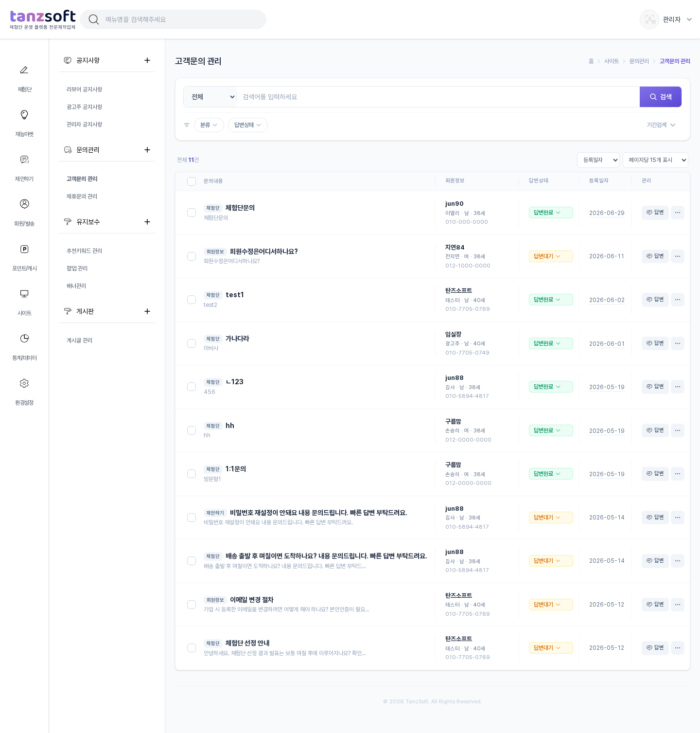
Task: Check the hh row checkbox
Action: [x=192, y=430]
